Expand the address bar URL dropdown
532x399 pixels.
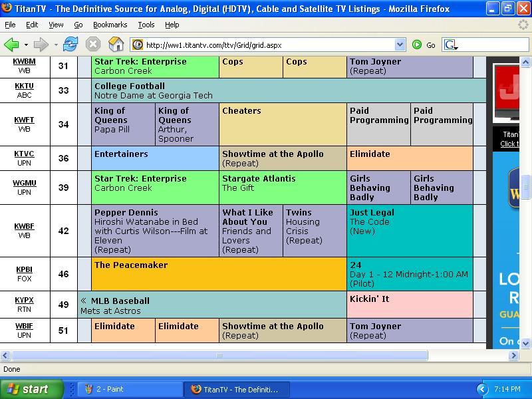[x=400, y=45]
